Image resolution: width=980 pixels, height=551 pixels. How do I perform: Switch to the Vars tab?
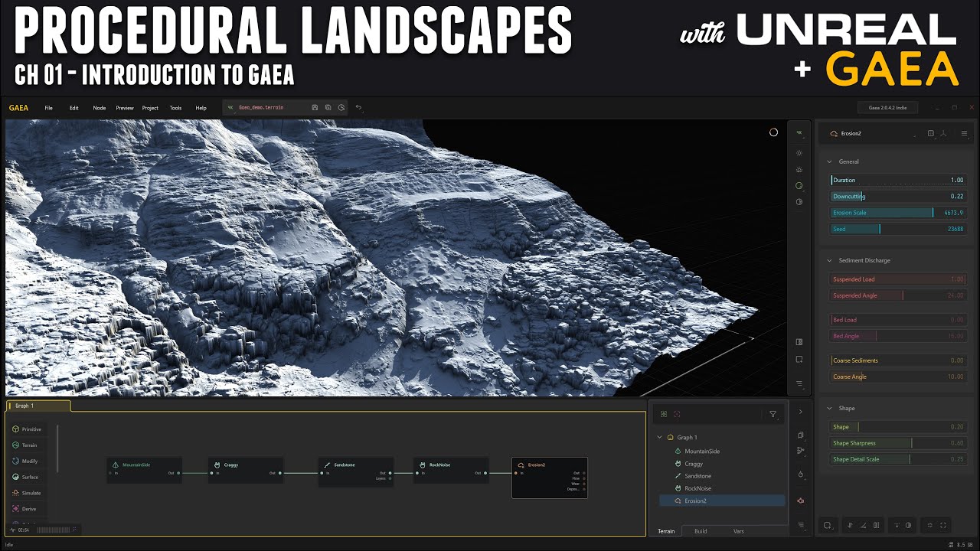pyautogui.click(x=738, y=531)
